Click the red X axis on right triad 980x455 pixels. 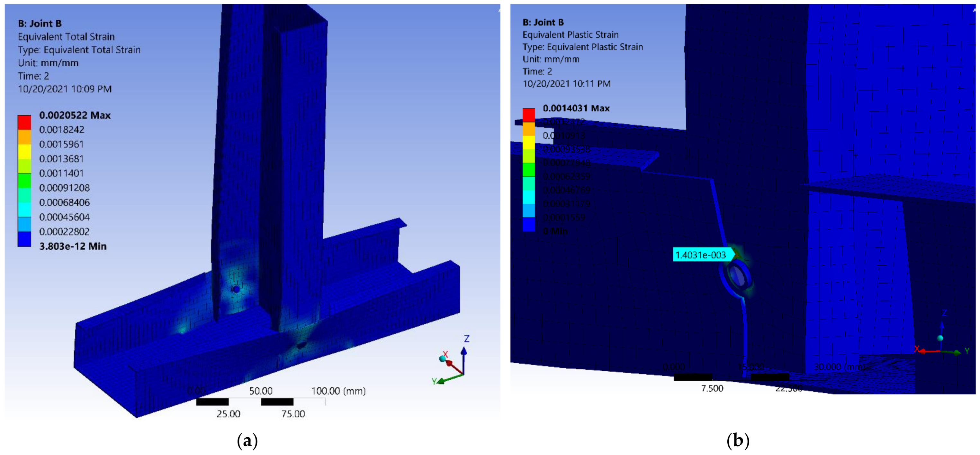tap(928, 351)
